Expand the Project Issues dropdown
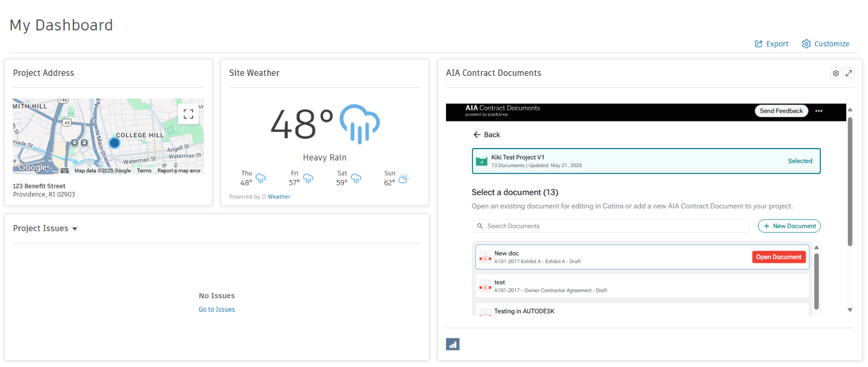Image resolution: width=868 pixels, height=367 pixels. pos(75,229)
